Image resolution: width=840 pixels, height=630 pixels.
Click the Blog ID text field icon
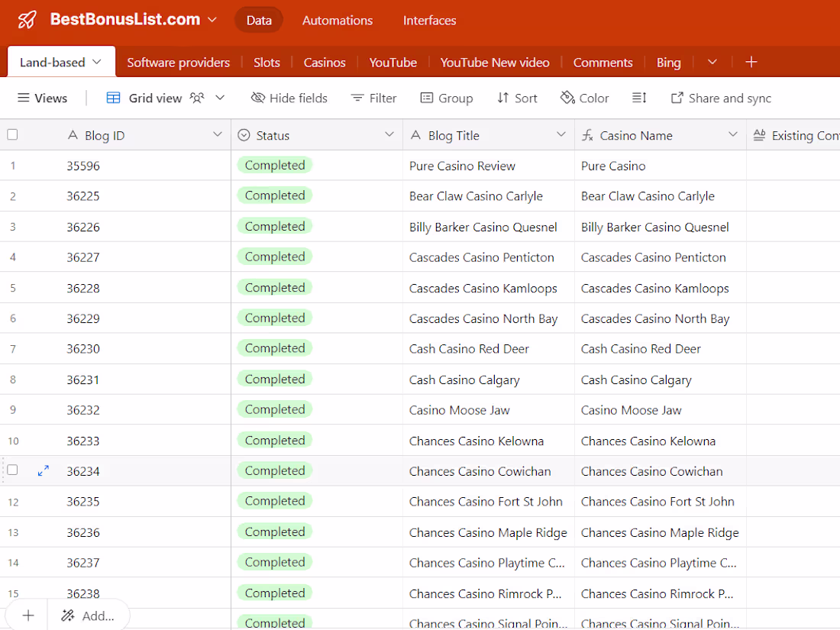point(73,135)
